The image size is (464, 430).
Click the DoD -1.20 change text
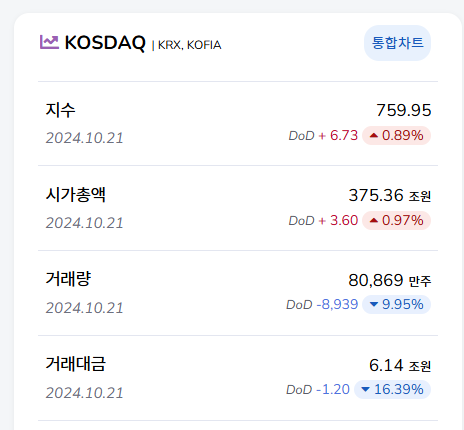tap(318, 390)
